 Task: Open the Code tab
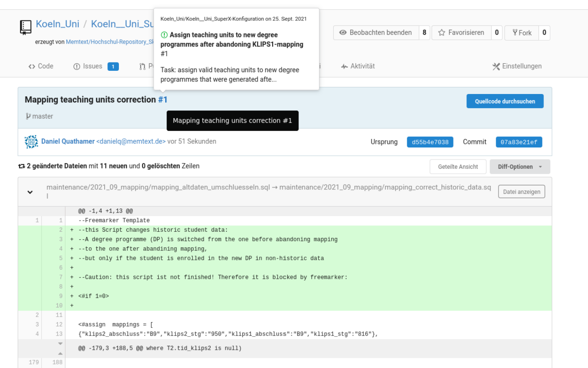[41, 66]
